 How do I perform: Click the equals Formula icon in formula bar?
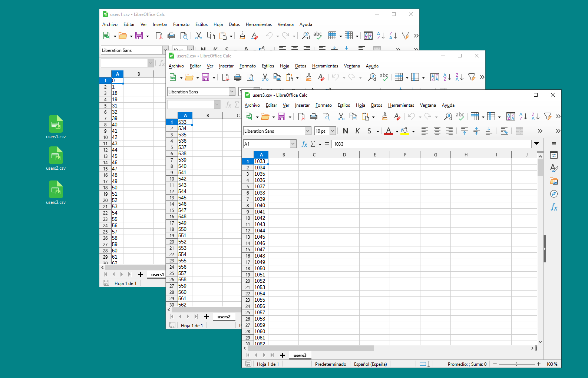tap(327, 144)
